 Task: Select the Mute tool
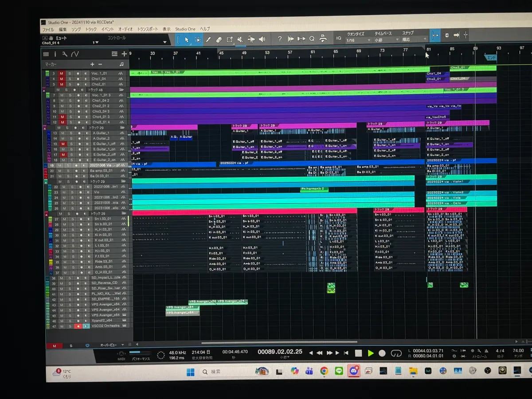(240, 39)
